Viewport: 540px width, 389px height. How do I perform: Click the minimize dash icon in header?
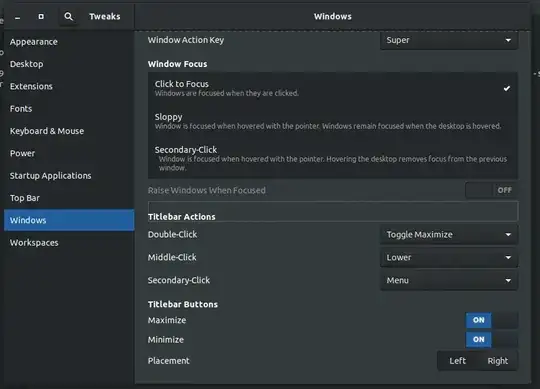[x=18, y=17]
